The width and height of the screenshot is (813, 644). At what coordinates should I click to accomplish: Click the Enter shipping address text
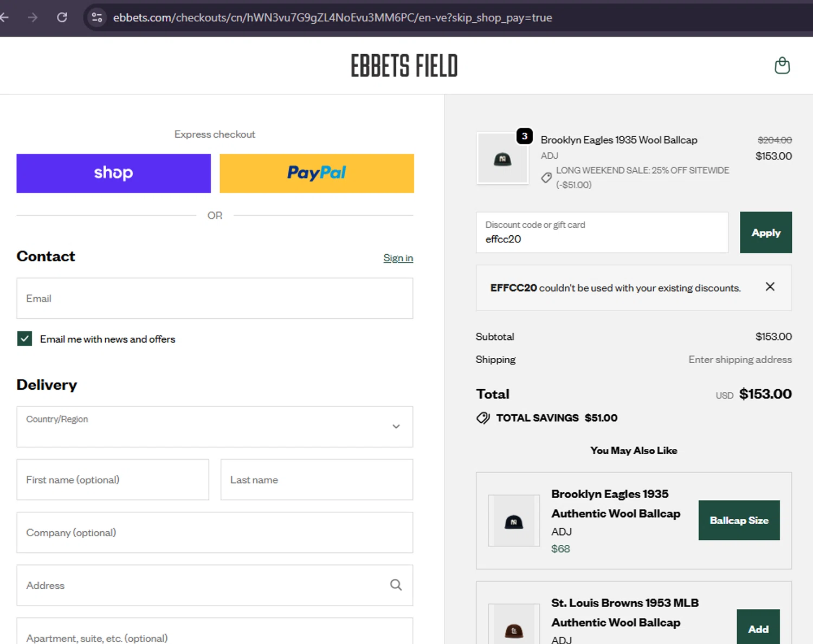[740, 359]
